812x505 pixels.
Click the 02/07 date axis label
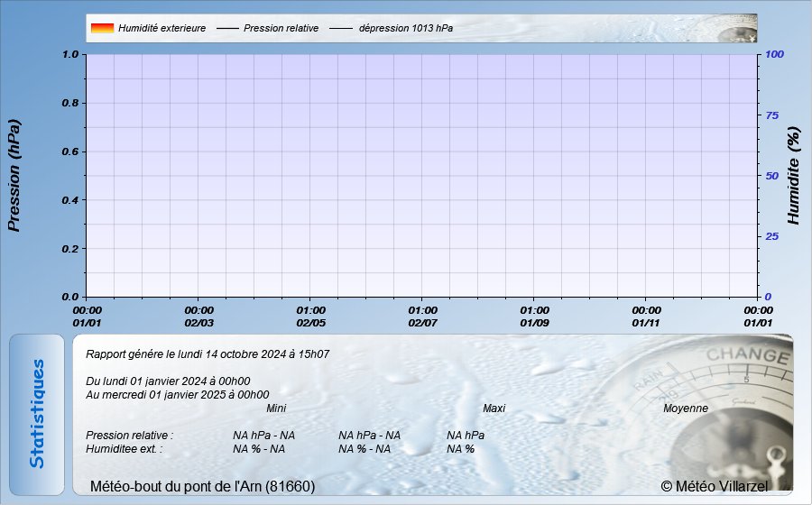pos(422,323)
